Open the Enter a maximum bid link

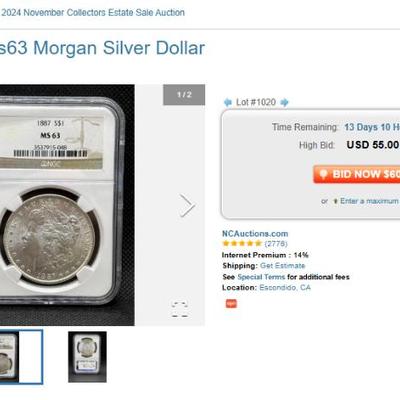370,201
